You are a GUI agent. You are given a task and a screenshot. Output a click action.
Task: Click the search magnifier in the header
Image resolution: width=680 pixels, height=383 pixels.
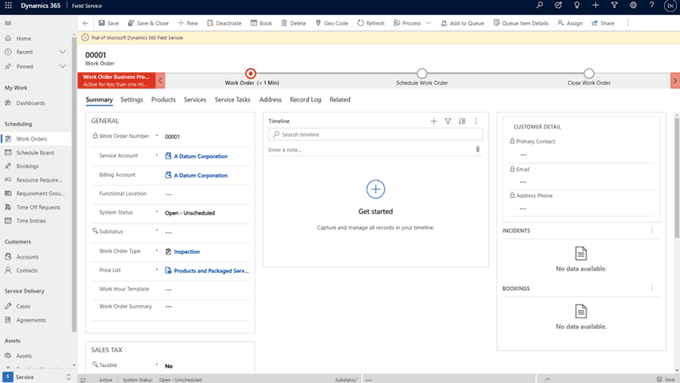point(539,5)
